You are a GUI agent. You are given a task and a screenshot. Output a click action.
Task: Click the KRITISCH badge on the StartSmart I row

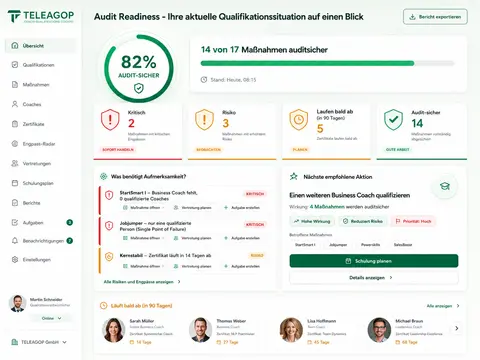255,194
